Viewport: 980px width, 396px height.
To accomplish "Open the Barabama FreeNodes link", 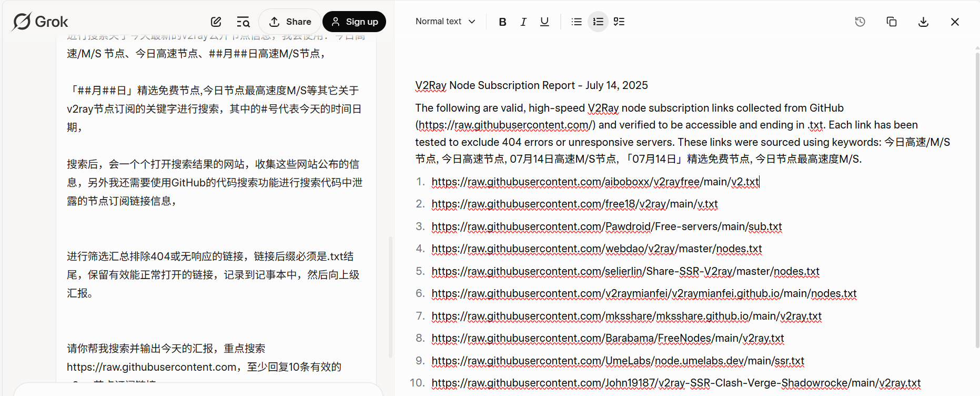I will tap(608, 338).
